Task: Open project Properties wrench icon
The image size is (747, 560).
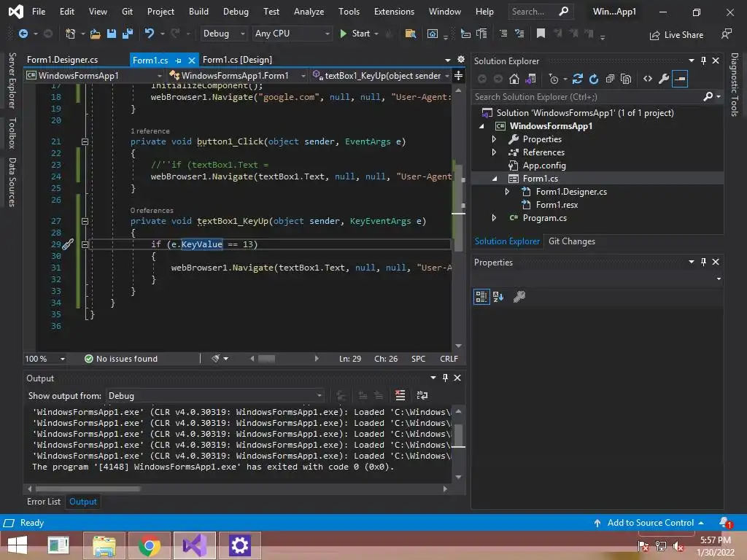Action: 663,79
